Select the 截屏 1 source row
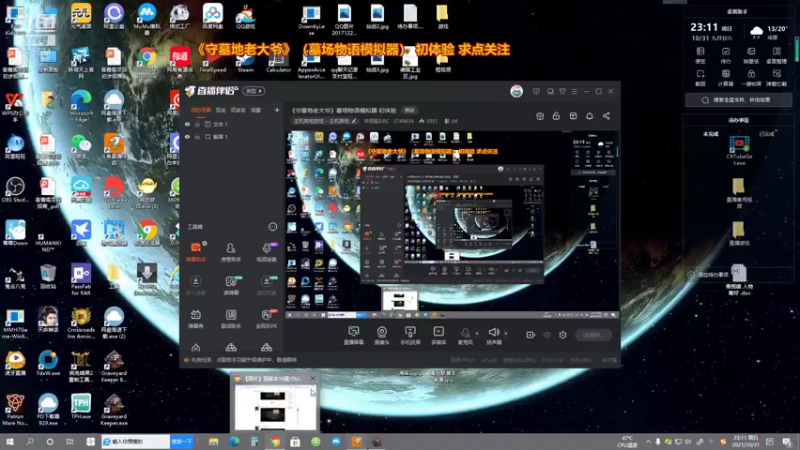800x450 pixels. pos(232,137)
